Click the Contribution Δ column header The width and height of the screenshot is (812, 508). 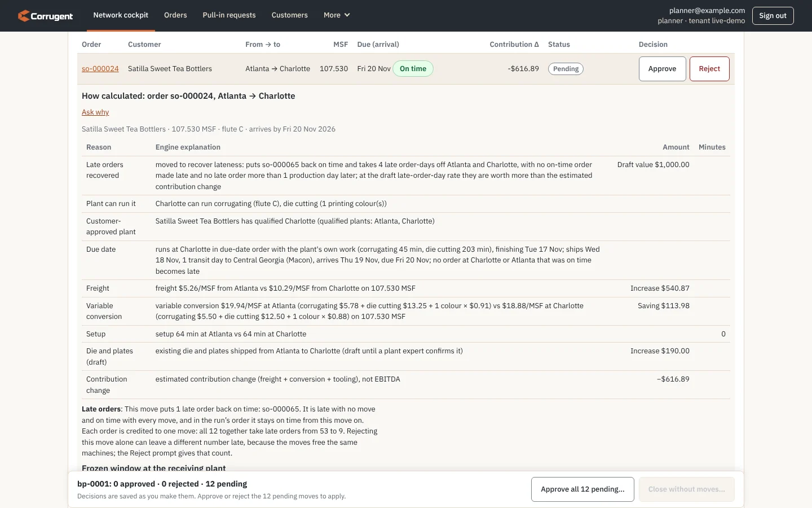click(x=514, y=45)
